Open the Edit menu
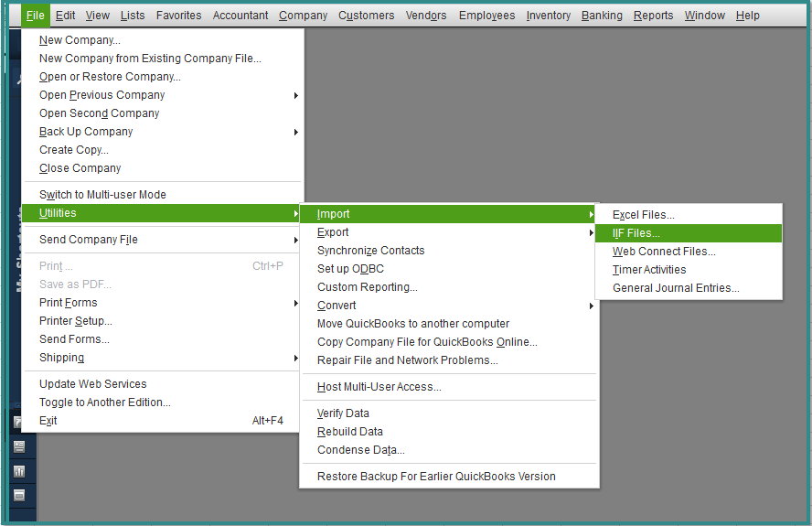This screenshot has width=812, height=526. point(65,16)
